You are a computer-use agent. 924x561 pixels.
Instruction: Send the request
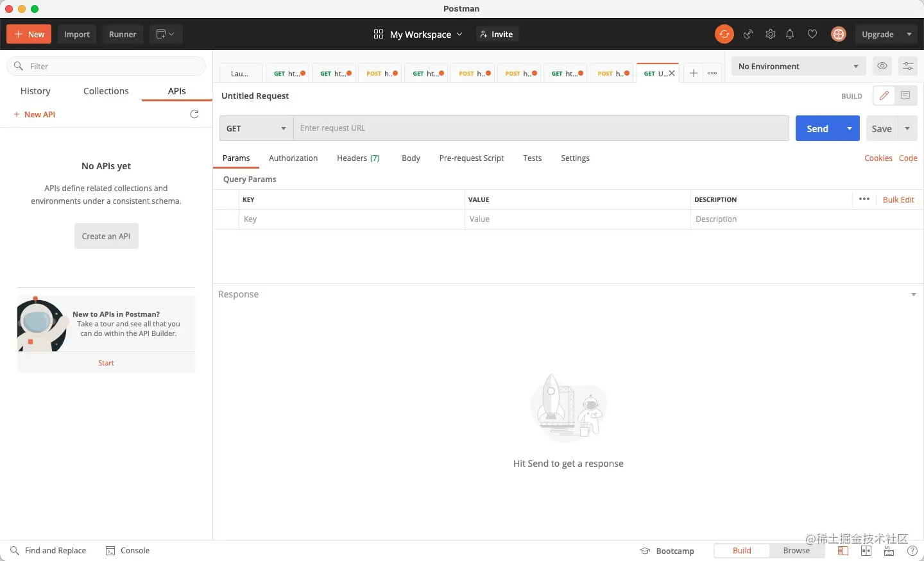coord(817,128)
